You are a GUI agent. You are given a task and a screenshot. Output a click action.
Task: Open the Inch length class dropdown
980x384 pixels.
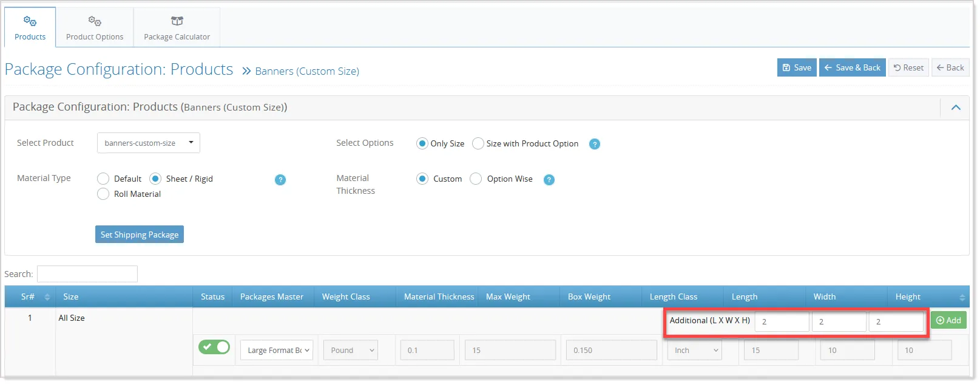[x=695, y=350]
